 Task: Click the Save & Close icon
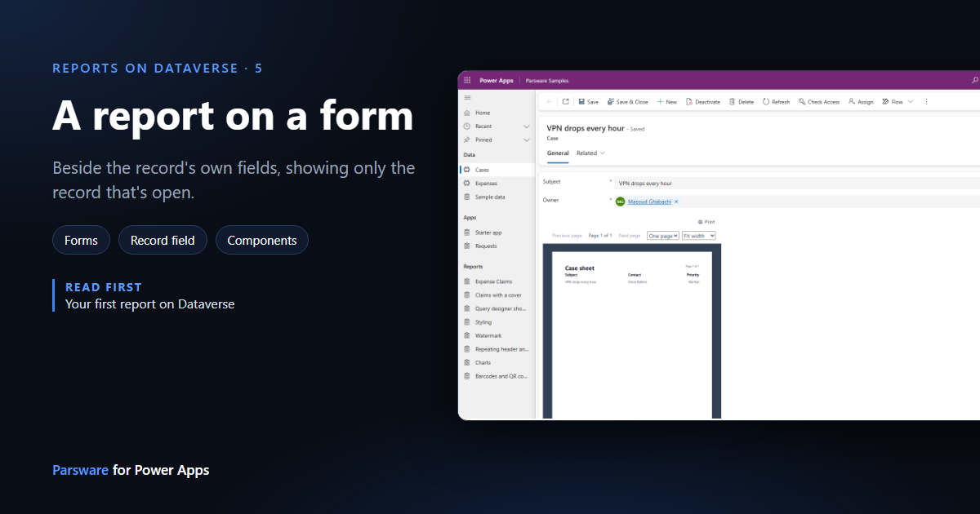[x=611, y=102]
